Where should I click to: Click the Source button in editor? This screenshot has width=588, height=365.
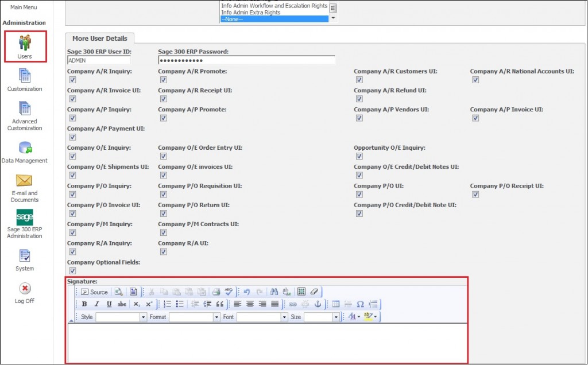[x=94, y=292]
